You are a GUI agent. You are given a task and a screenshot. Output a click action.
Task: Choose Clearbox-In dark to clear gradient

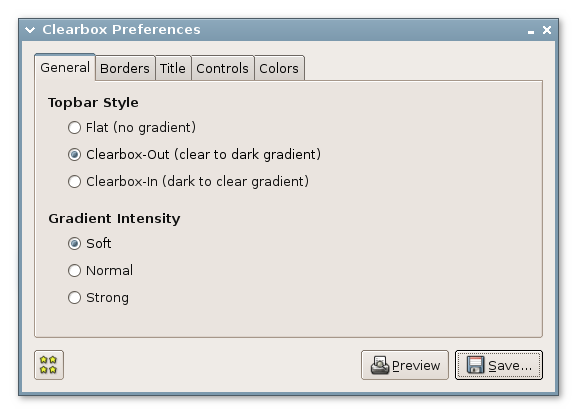(188, 182)
